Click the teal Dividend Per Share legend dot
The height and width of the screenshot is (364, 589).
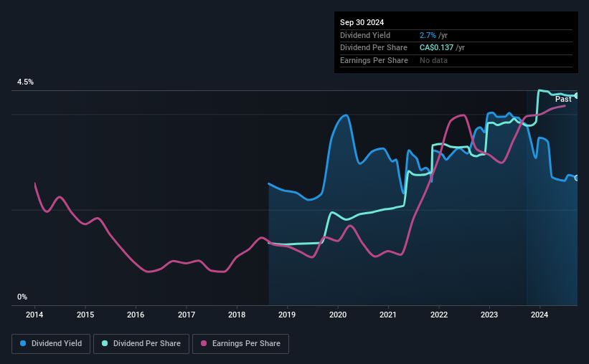click(105, 343)
